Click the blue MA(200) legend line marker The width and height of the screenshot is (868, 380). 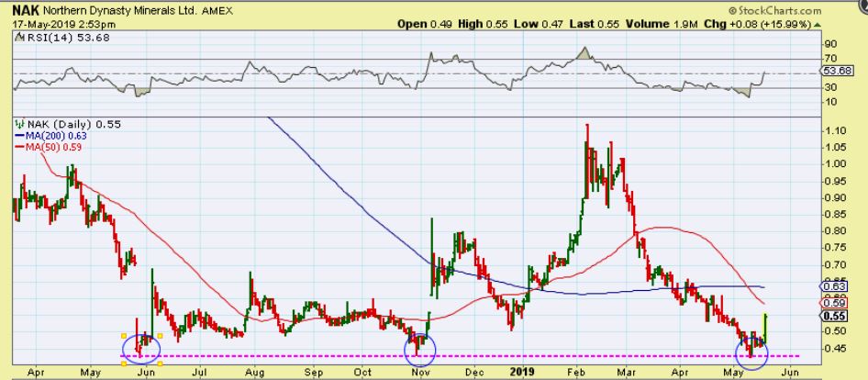coord(20,136)
